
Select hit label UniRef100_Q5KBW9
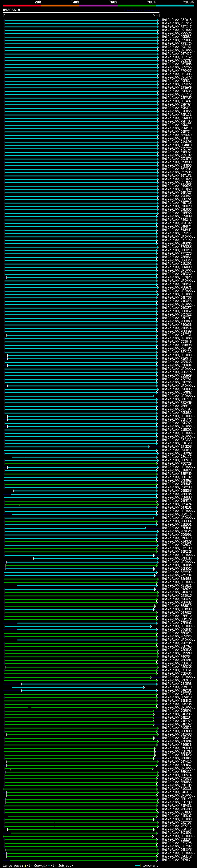(176, 484)
